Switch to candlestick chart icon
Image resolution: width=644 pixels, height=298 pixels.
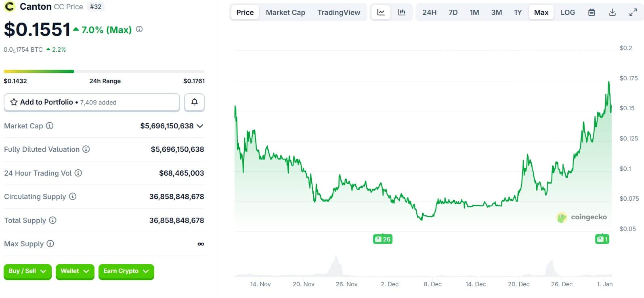(402, 13)
